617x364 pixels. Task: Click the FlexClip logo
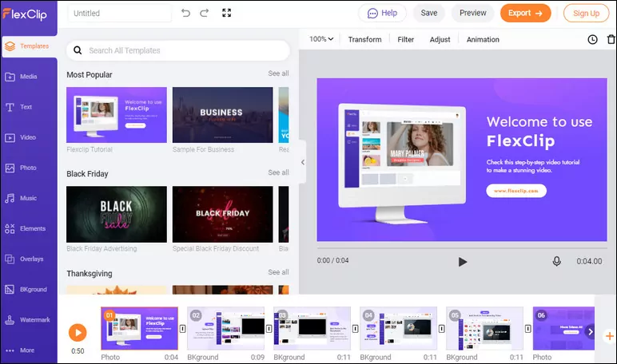pyautogui.click(x=25, y=14)
